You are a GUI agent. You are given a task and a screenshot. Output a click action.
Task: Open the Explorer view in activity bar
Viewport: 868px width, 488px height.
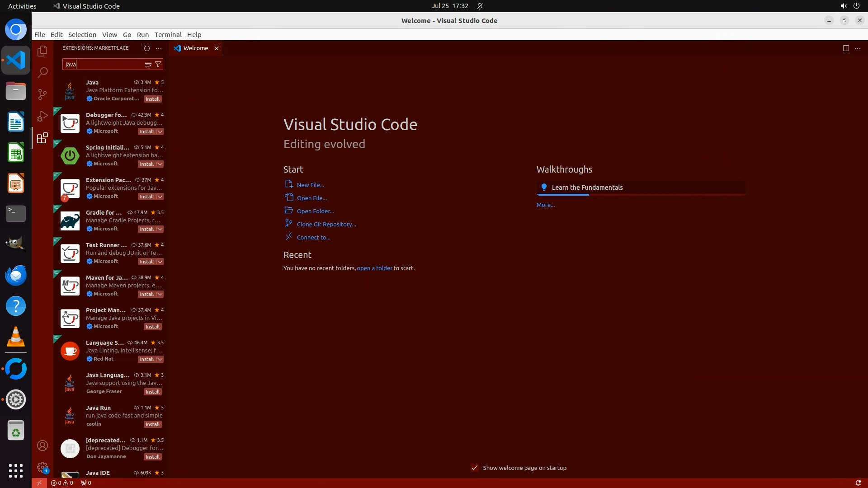coord(42,51)
